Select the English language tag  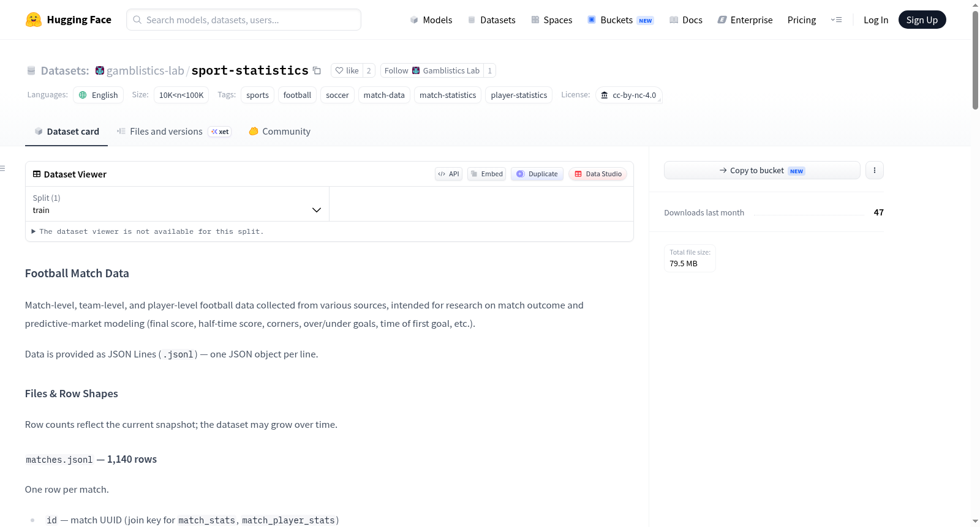pyautogui.click(x=99, y=95)
